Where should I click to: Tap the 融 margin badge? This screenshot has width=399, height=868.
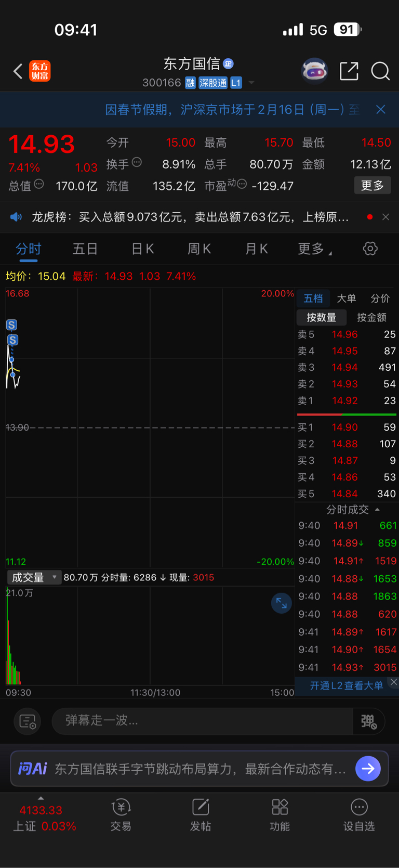coord(190,83)
